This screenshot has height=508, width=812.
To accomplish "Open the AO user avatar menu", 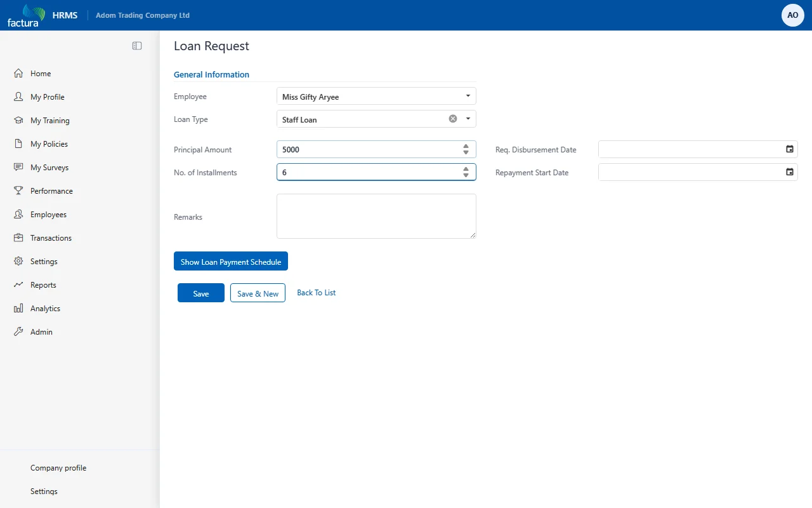I will tap(793, 15).
